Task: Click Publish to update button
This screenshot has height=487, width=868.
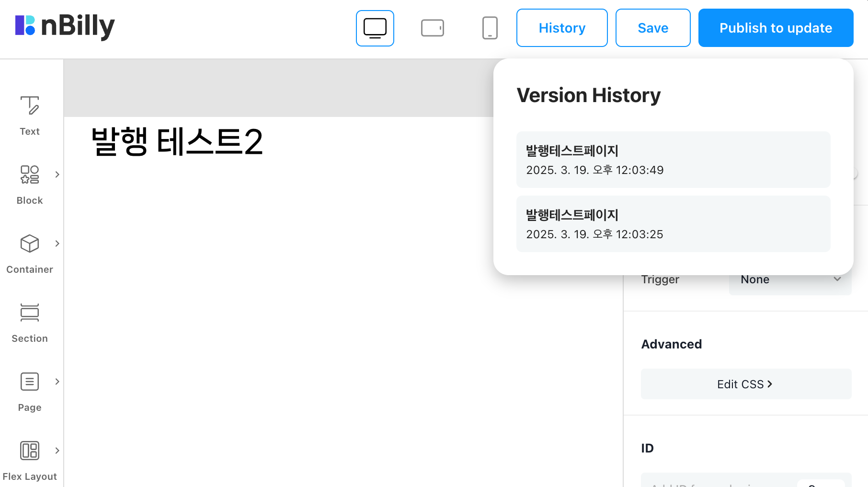Action: click(x=776, y=28)
